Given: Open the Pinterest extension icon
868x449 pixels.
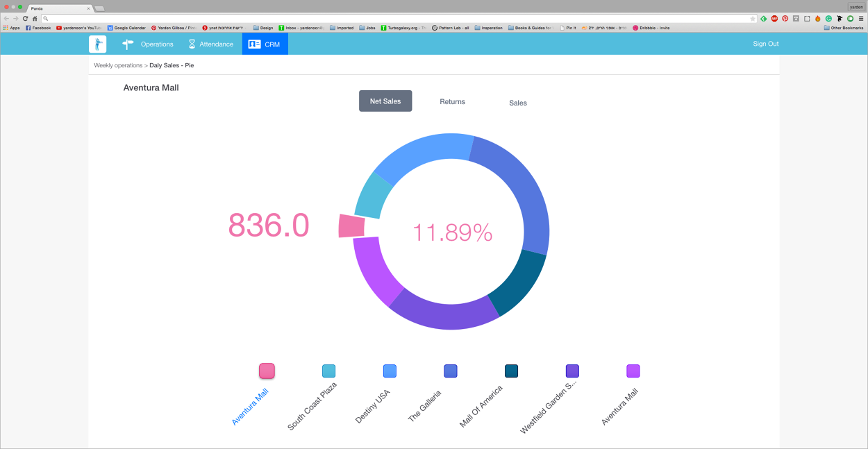Looking at the screenshot, I should (x=785, y=19).
